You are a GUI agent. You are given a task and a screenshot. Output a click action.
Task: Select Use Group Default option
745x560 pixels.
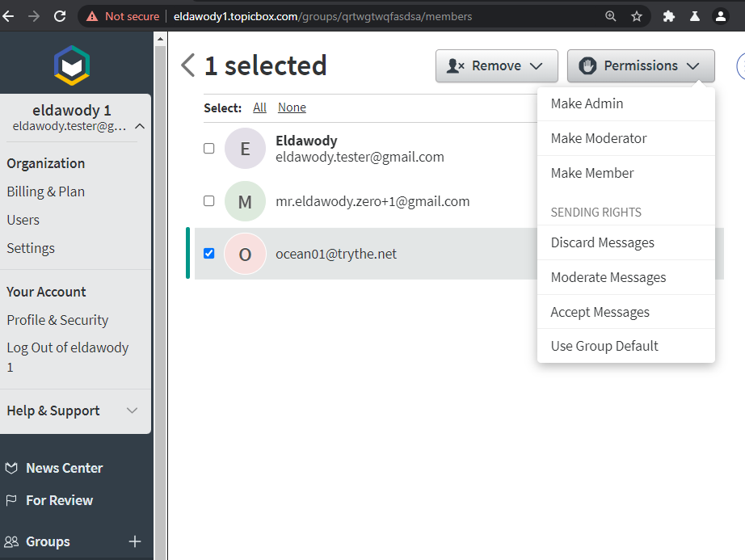point(625,346)
